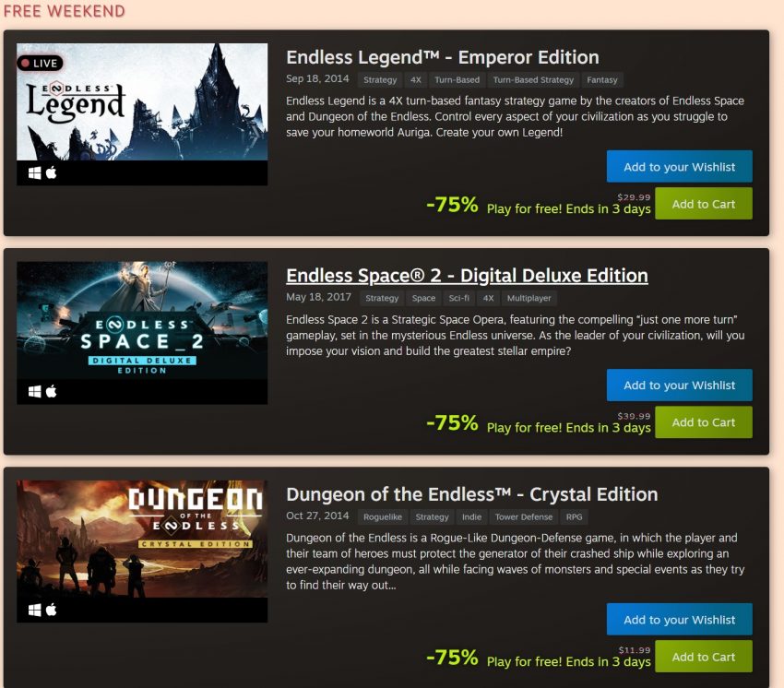Image resolution: width=784 pixels, height=688 pixels.
Task: Select the Turn-Based Strategy tag
Action: pyautogui.click(x=533, y=80)
